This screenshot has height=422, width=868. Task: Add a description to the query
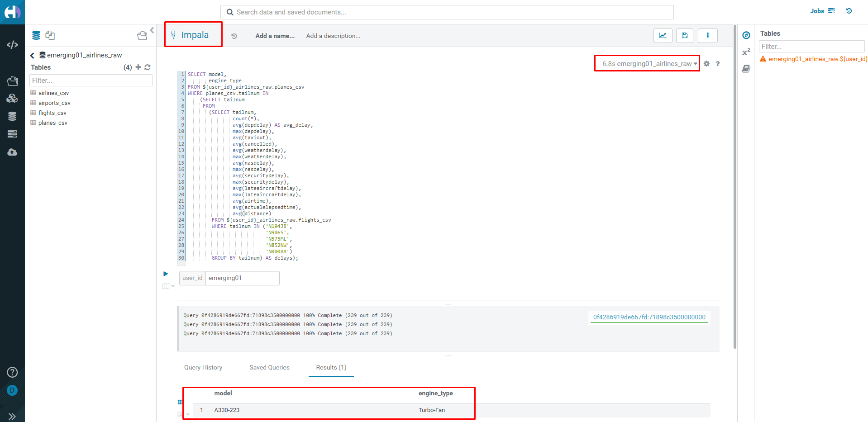333,36
